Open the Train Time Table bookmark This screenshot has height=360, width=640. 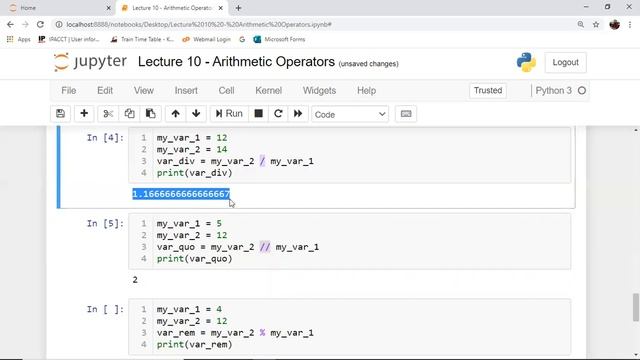point(142,39)
